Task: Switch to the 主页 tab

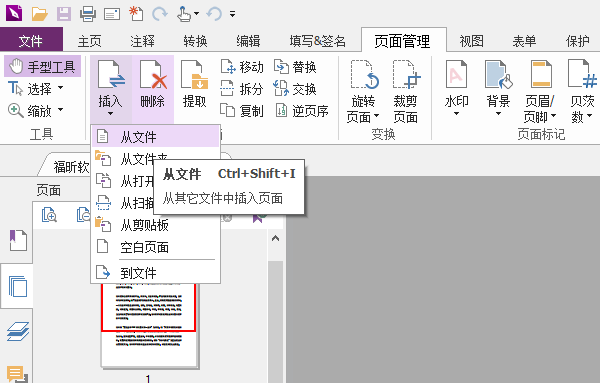Action: click(90, 41)
